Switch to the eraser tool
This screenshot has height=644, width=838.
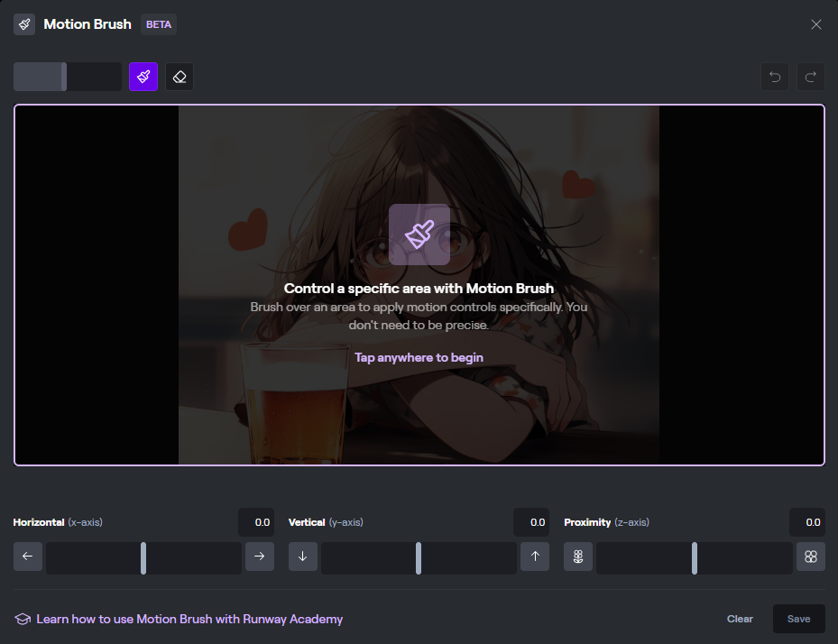(x=180, y=77)
